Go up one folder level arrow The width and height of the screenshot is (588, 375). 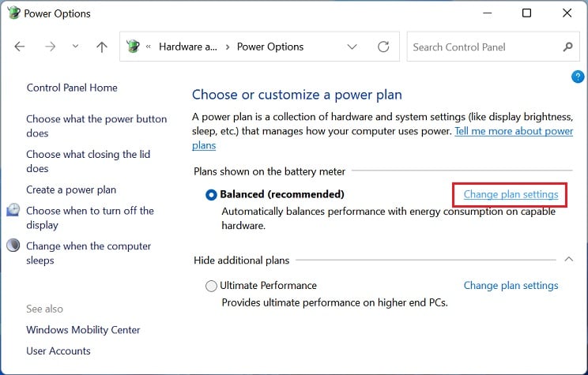point(102,47)
